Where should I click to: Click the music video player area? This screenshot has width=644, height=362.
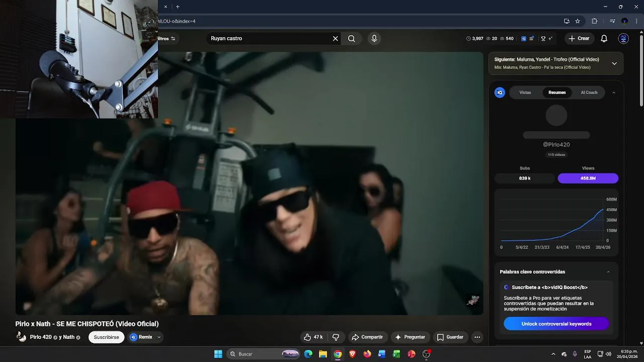(249, 184)
